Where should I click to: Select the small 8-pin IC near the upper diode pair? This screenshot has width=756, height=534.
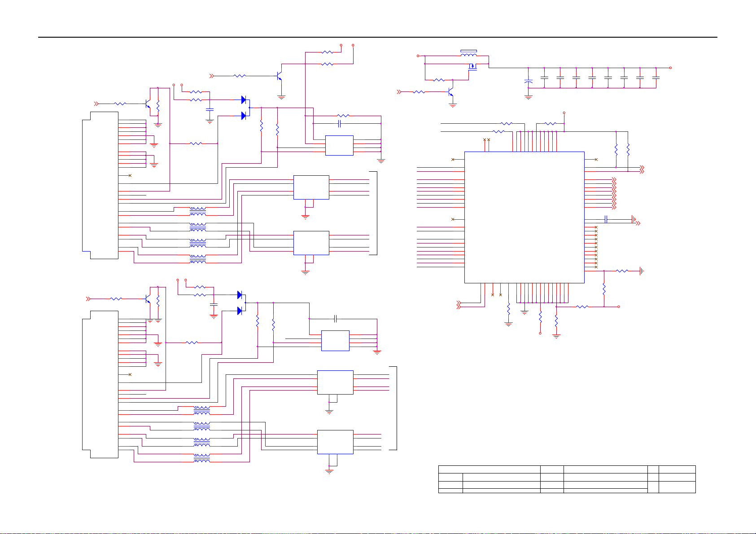click(339, 145)
